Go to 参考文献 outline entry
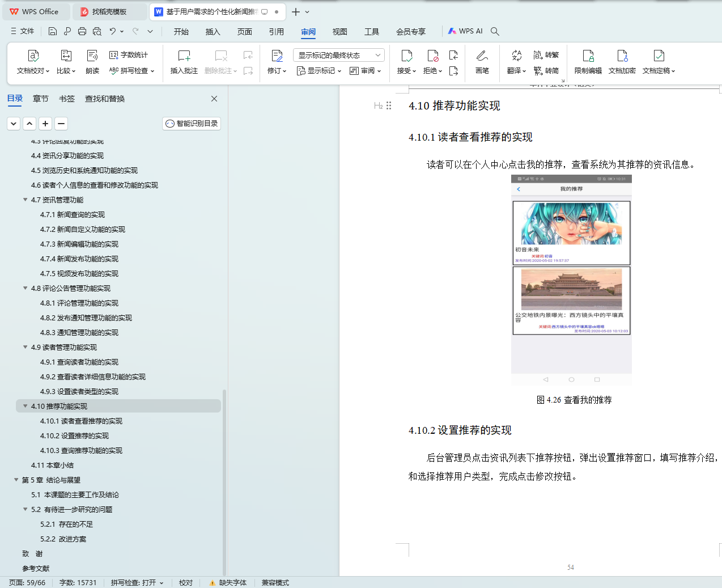Screen dimensions: 722x588 (x=36, y=568)
